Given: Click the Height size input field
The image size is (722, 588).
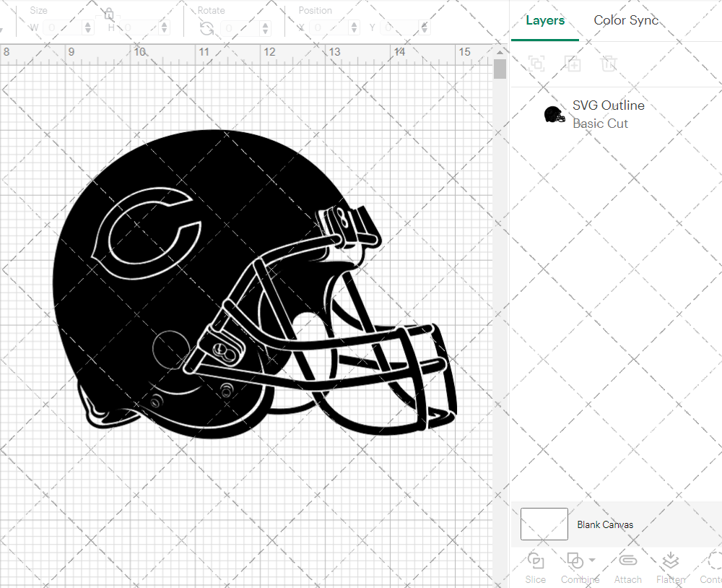Looking at the screenshot, I should coord(140,27).
